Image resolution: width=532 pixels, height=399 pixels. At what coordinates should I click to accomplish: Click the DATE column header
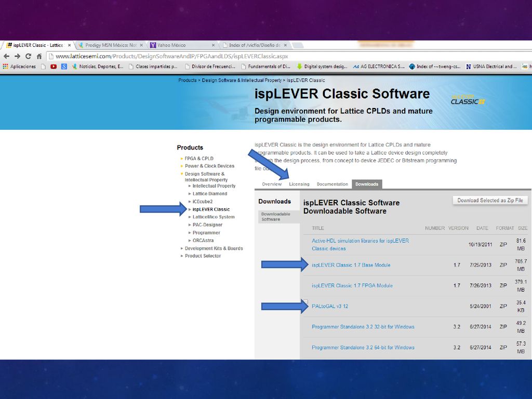(482, 229)
